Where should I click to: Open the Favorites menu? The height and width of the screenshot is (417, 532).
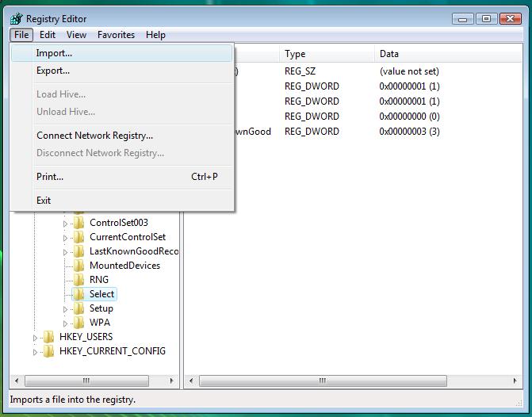coord(116,35)
